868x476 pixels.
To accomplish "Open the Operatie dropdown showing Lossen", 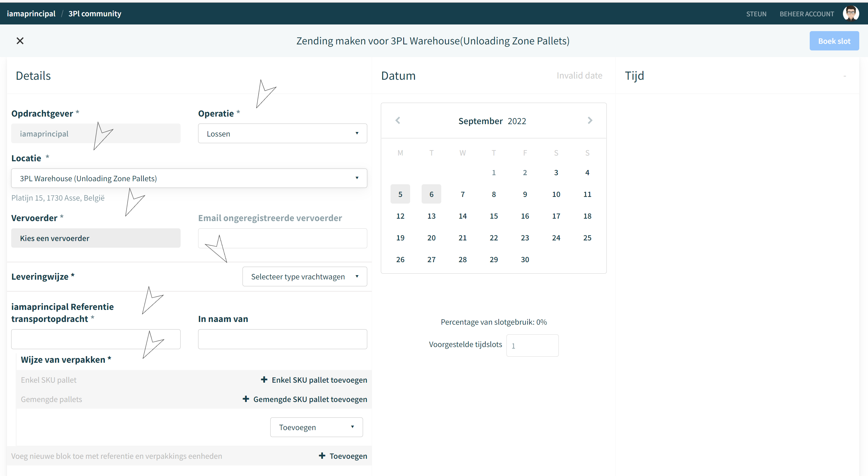I will coord(282,133).
